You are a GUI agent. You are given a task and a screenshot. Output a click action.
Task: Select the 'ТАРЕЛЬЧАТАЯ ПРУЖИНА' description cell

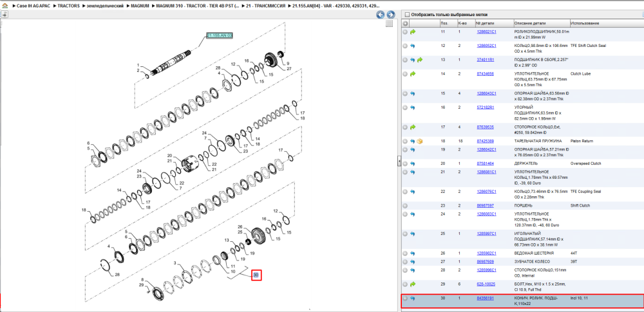[538, 142]
